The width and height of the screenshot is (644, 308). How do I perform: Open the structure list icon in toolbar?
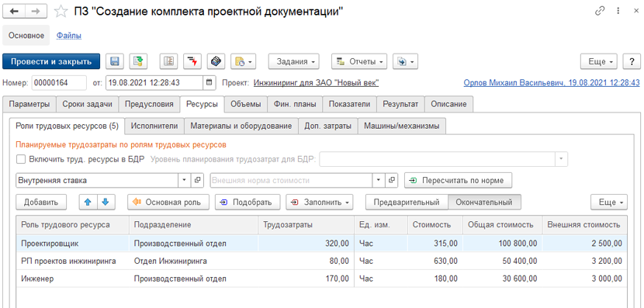coord(168,61)
